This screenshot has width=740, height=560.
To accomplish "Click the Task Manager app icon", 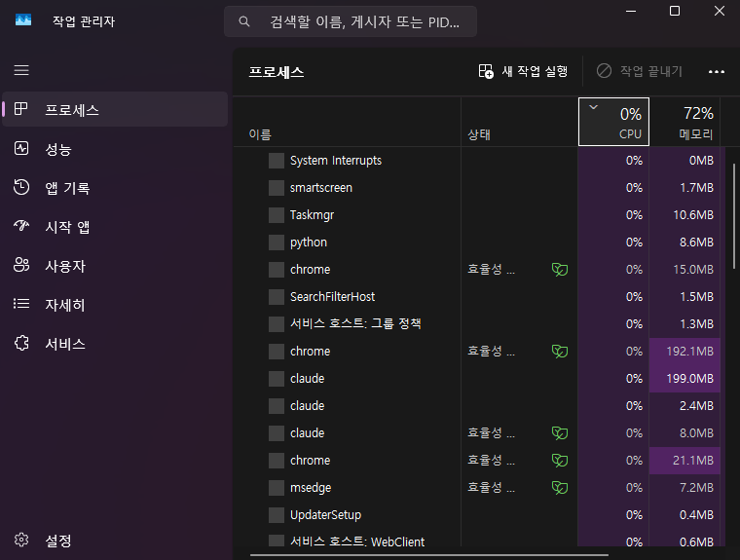I will (23, 19).
